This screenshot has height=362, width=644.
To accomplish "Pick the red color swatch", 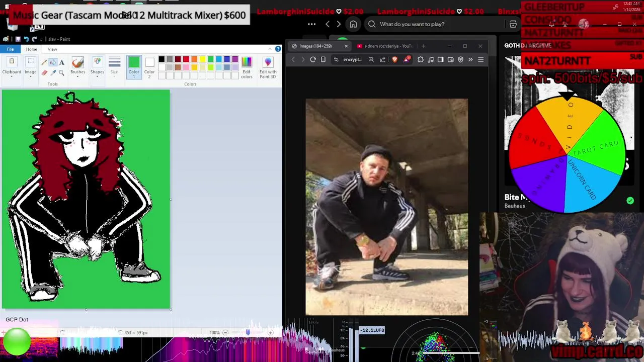I will pyautogui.click(x=186, y=59).
